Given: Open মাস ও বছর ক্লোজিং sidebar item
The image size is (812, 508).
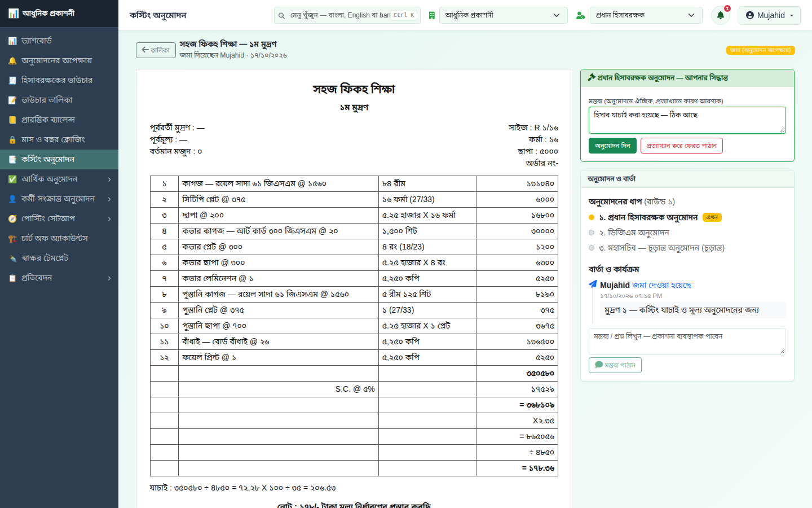Looking at the screenshot, I should pyautogui.click(x=59, y=140).
